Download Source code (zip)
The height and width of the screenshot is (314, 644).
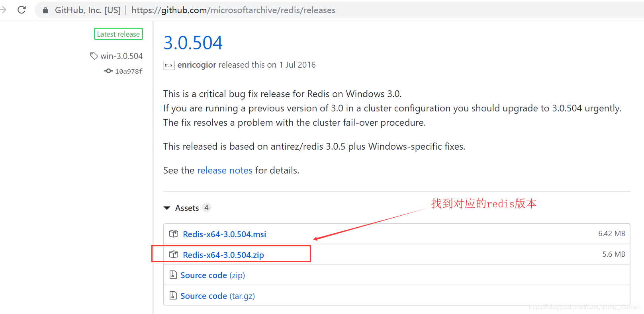click(213, 275)
